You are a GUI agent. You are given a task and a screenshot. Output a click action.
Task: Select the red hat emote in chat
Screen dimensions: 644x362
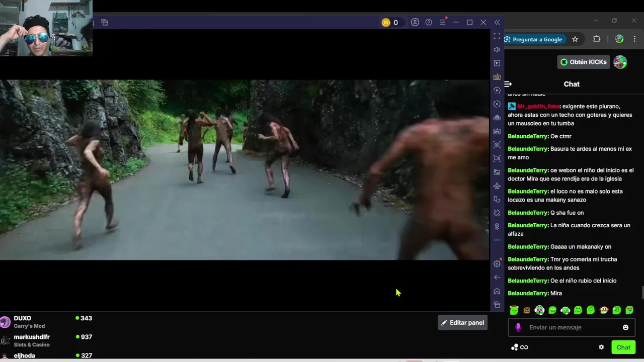[604, 310]
